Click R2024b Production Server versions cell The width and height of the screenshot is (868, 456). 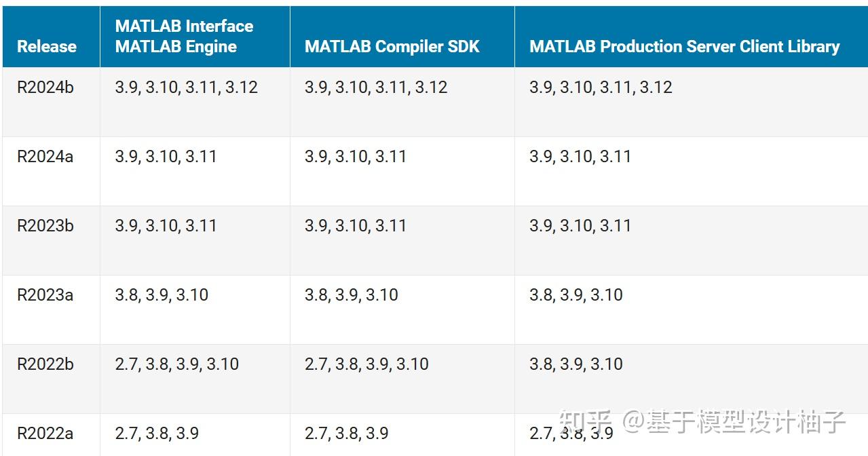[x=601, y=88]
